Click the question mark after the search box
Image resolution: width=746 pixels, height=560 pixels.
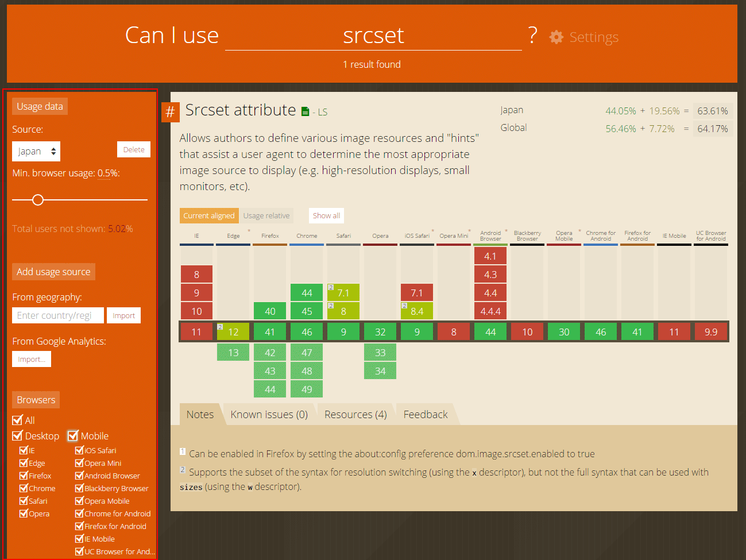[533, 36]
